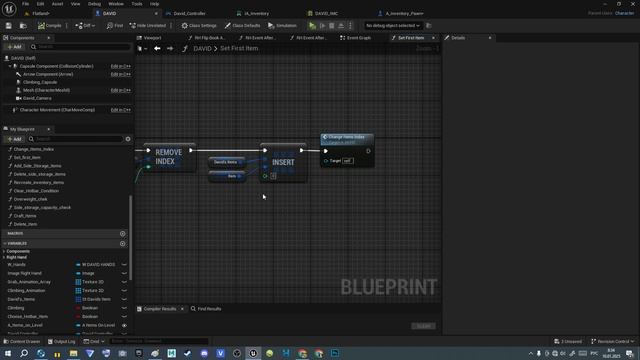Open Revision Control dropdown
The width and height of the screenshot is (640, 360).
pos(613,341)
